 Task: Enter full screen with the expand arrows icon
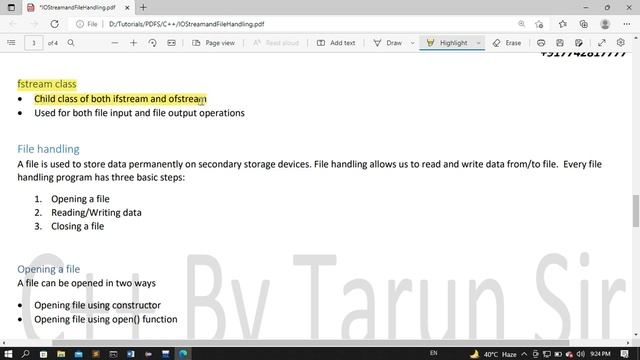point(602,42)
